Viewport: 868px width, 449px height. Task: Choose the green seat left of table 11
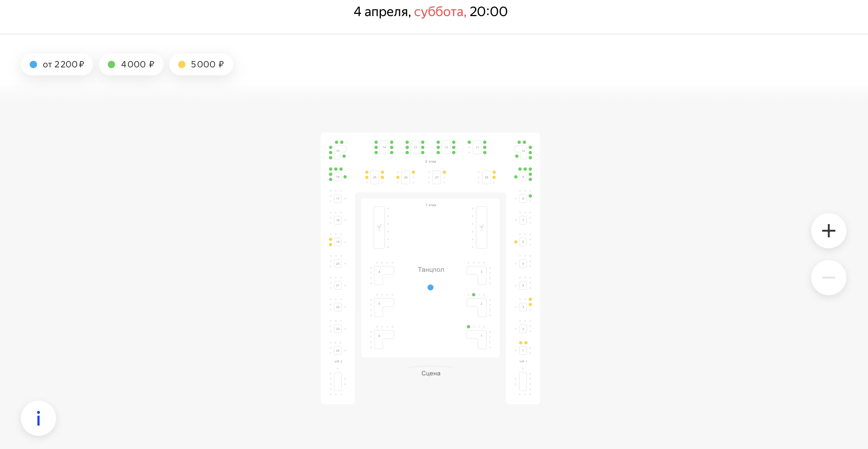(469, 142)
